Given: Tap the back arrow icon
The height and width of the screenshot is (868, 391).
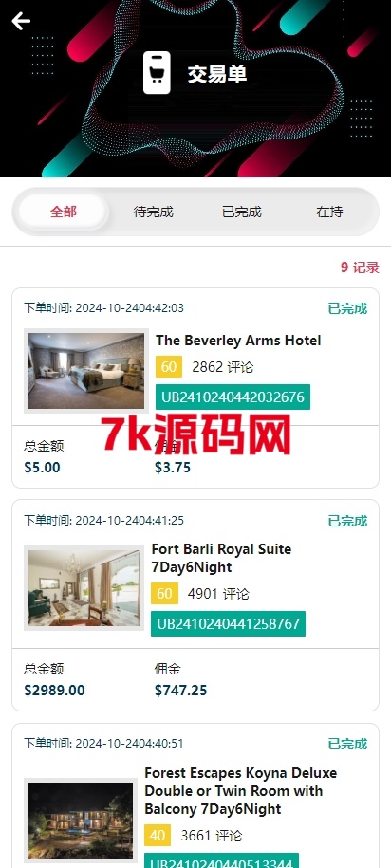Looking at the screenshot, I should point(21,21).
